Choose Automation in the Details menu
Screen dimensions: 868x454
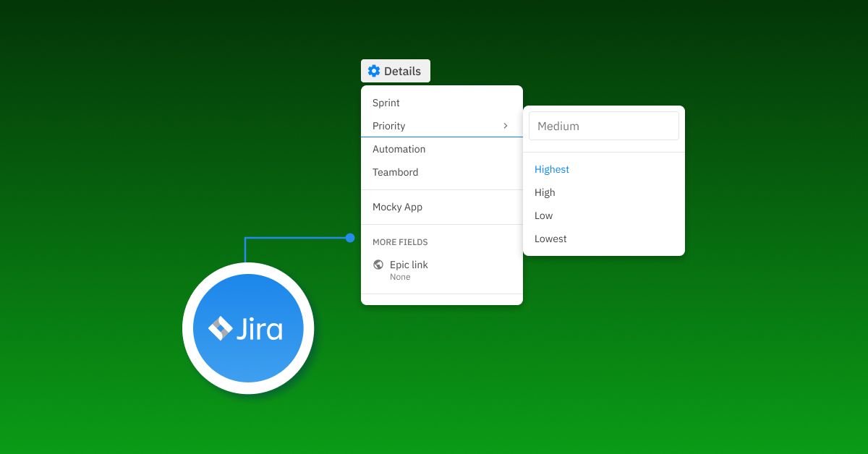442,149
